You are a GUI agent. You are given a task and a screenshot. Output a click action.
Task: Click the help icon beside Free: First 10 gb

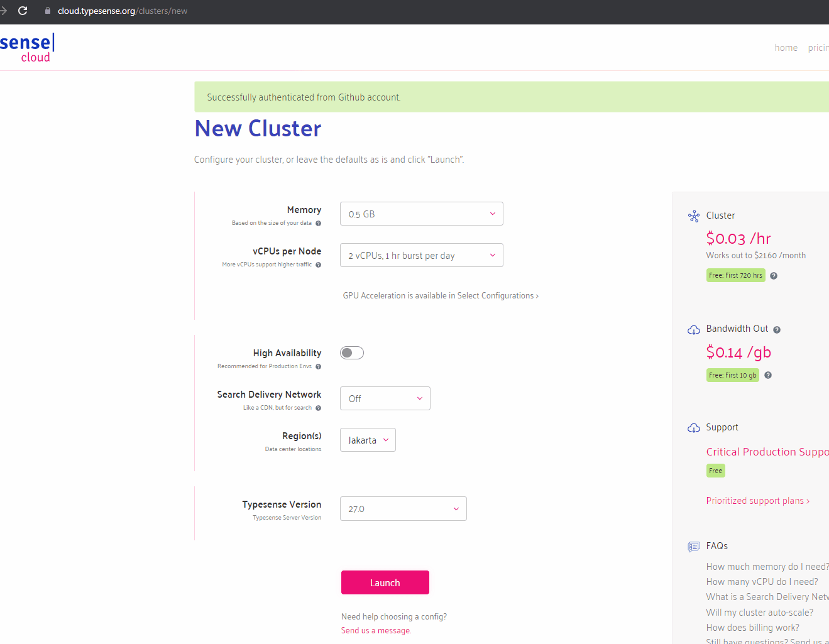pos(768,375)
